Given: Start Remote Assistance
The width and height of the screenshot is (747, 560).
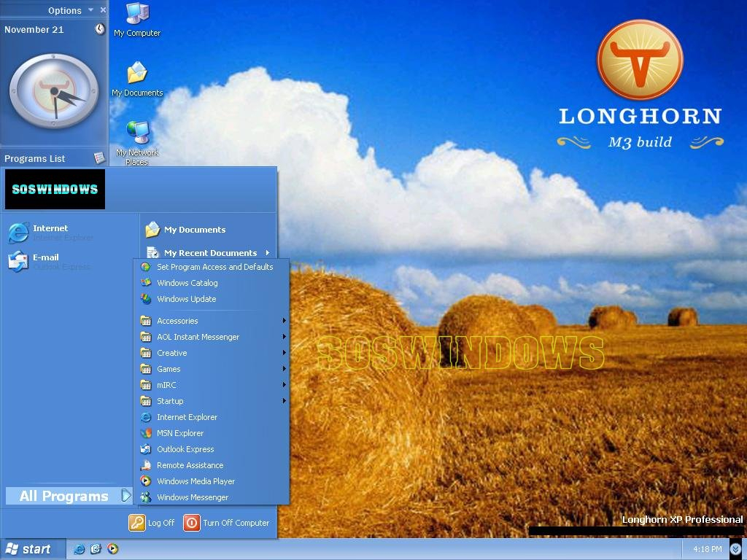Looking at the screenshot, I should [212, 465].
